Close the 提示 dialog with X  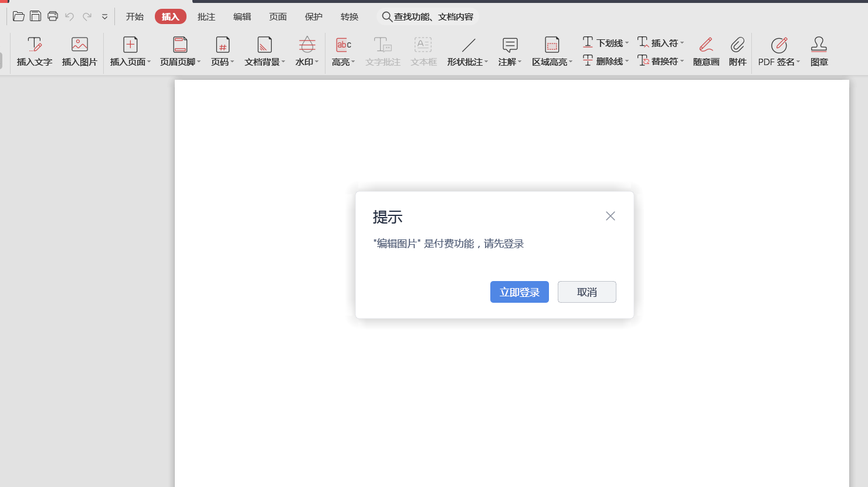point(611,216)
